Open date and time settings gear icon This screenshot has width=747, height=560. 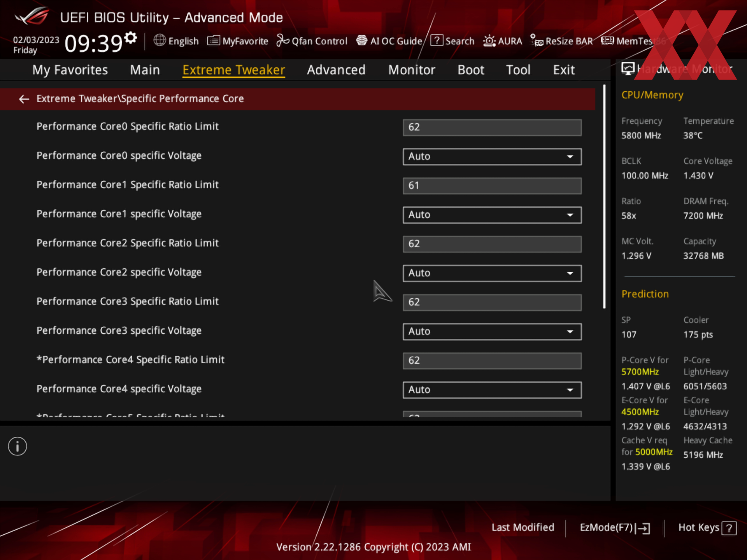(x=131, y=38)
